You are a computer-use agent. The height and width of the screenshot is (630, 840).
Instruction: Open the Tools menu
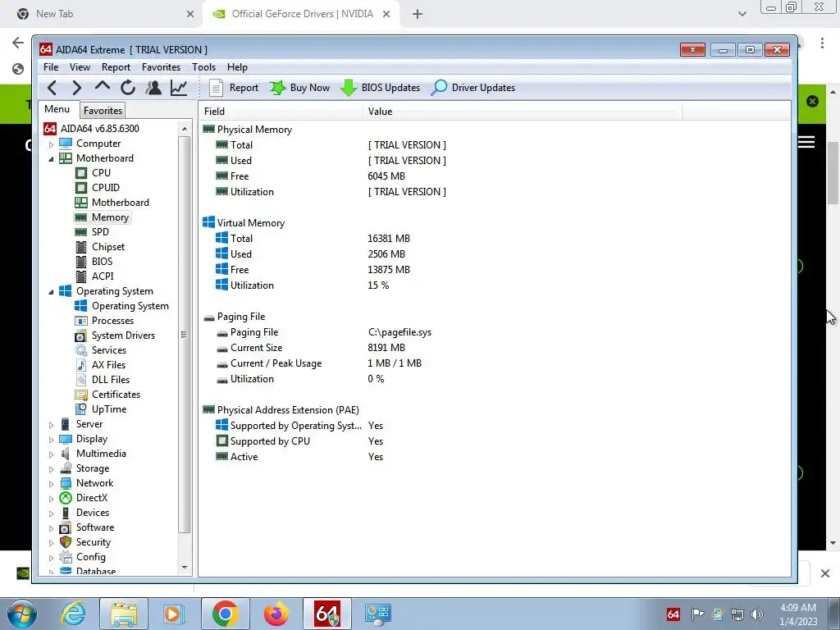(203, 67)
